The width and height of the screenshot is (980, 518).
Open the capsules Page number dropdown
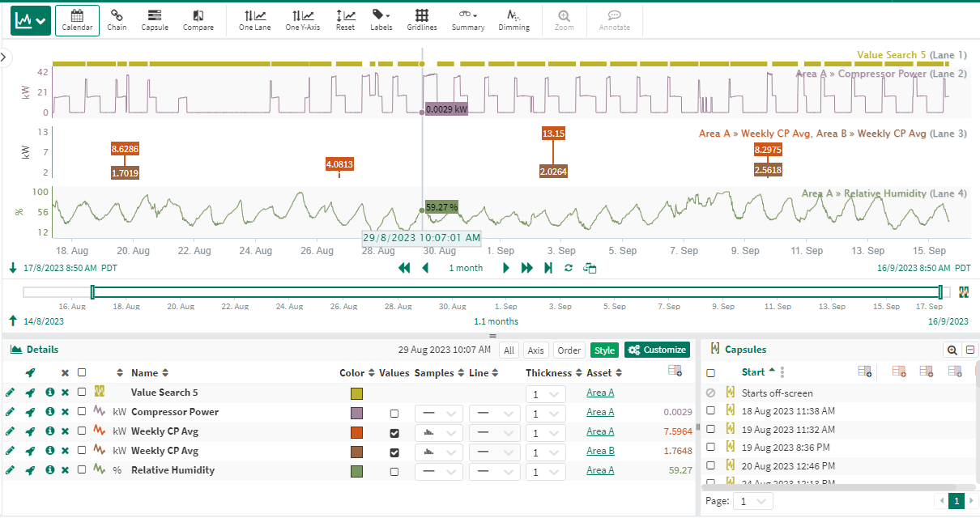pyautogui.click(x=752, y=502)
